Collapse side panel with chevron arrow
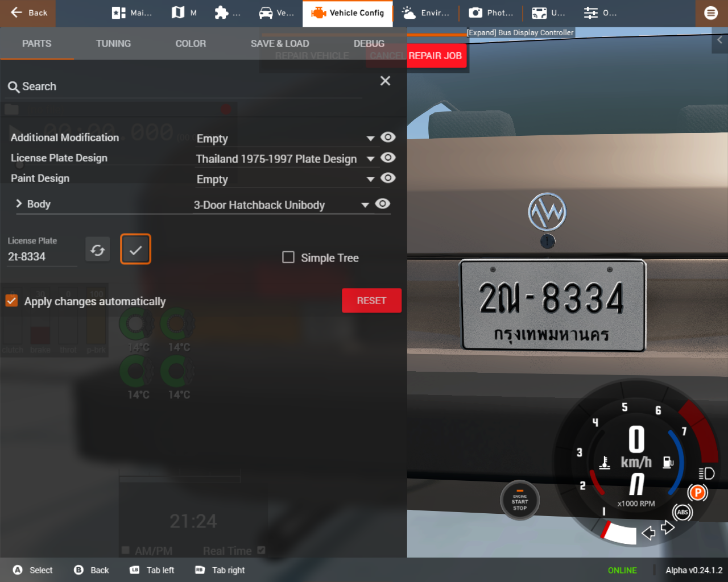728x582 pixels. pyautogui.click(x=719, y=40)
